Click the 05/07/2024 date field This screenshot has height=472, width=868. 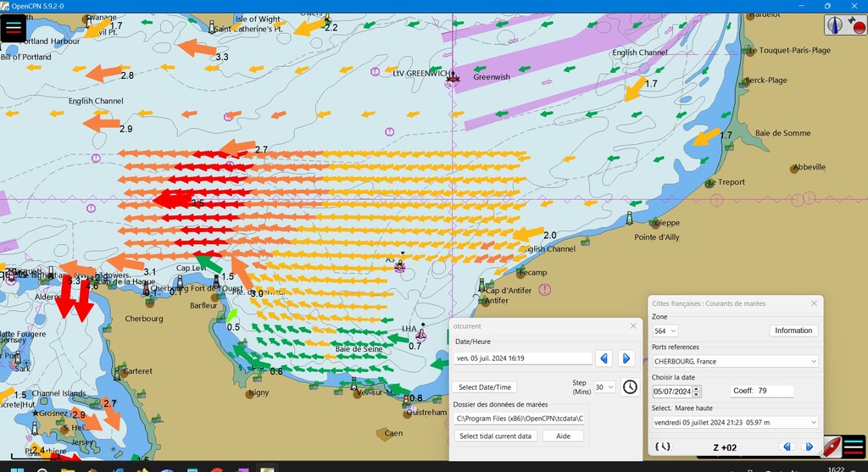pos(672,391)
